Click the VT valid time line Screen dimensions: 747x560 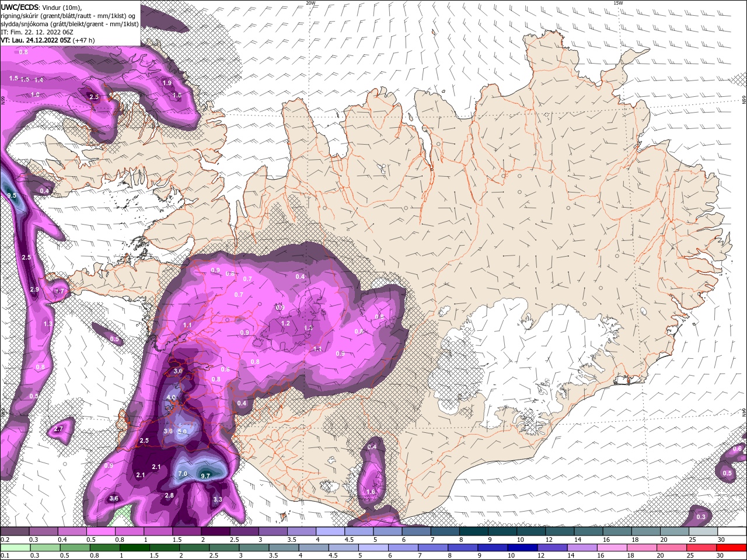coord(48,40)
